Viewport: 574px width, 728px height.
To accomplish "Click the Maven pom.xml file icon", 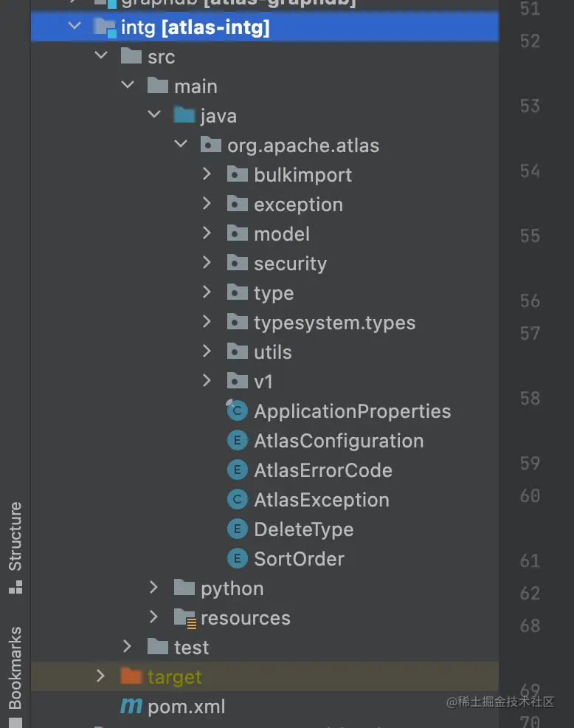I will coord(131,706).
